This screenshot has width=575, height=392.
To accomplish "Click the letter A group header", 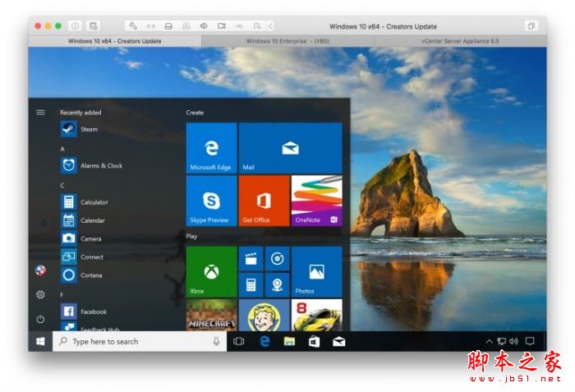I will (x=62, y=149).
